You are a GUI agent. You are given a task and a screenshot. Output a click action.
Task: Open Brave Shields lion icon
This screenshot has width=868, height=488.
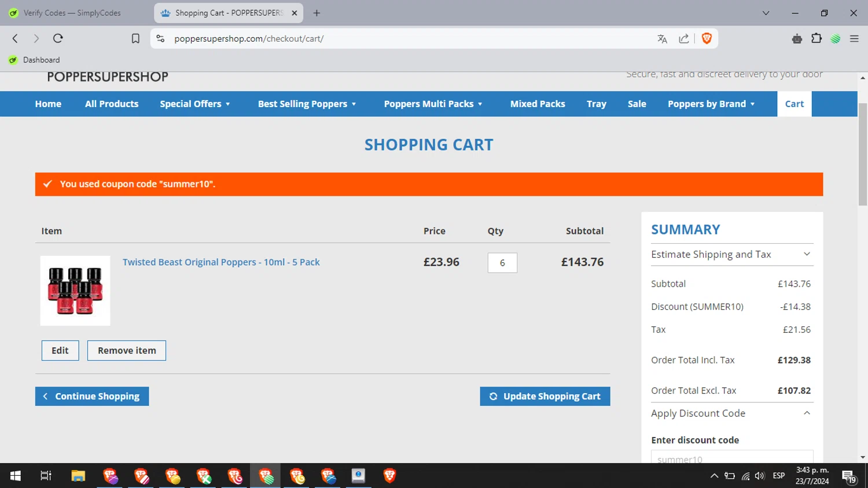tap(707, 39)
